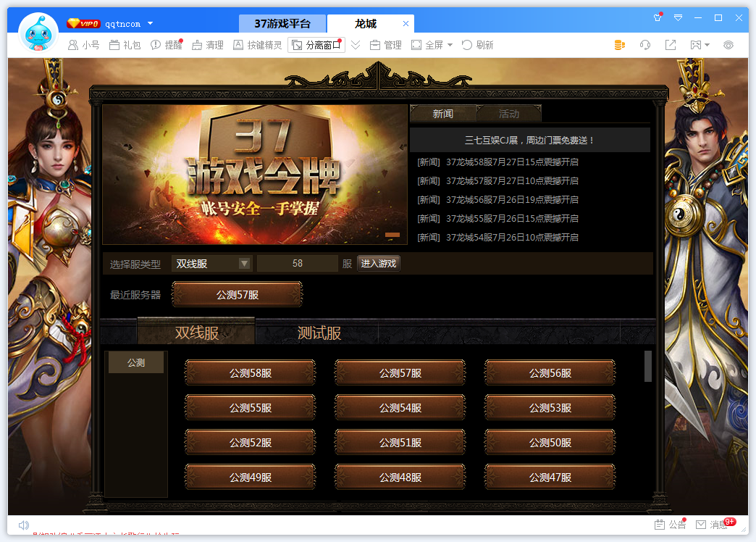Open the 公告 announcements icon
756x542 pixels.
pyautogui.click(x=670, y=524)
